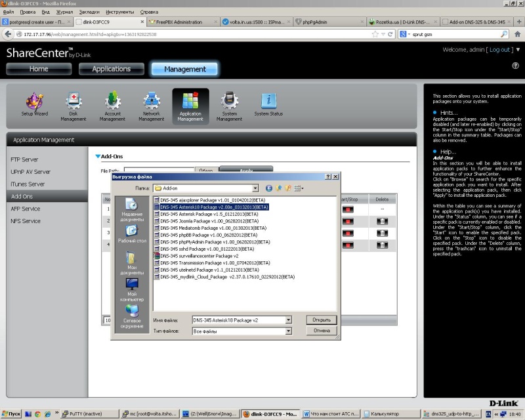
Task: Click the browser back arrow button
Action: pyautogui.click(x=8, y=34)
